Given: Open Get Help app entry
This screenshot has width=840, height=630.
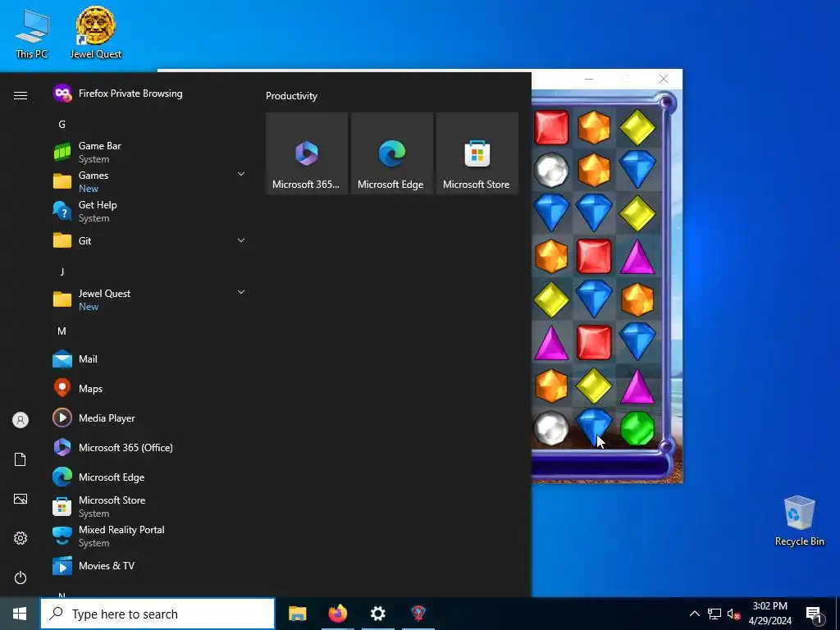Looking at the screenshot, I should click(148, 211).
